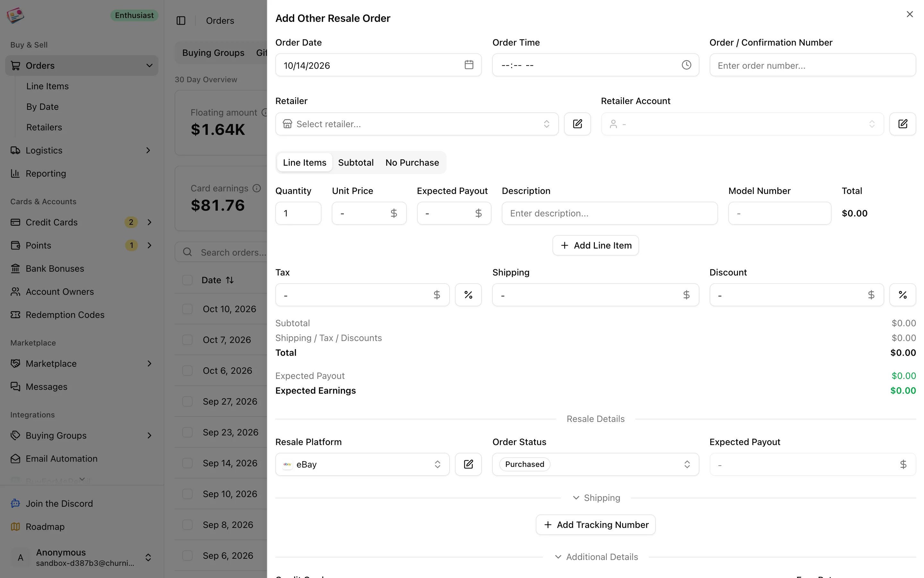924x578 pixels.
Task: Close the Add Other Resale Order panel
Action: click(910, 14)
